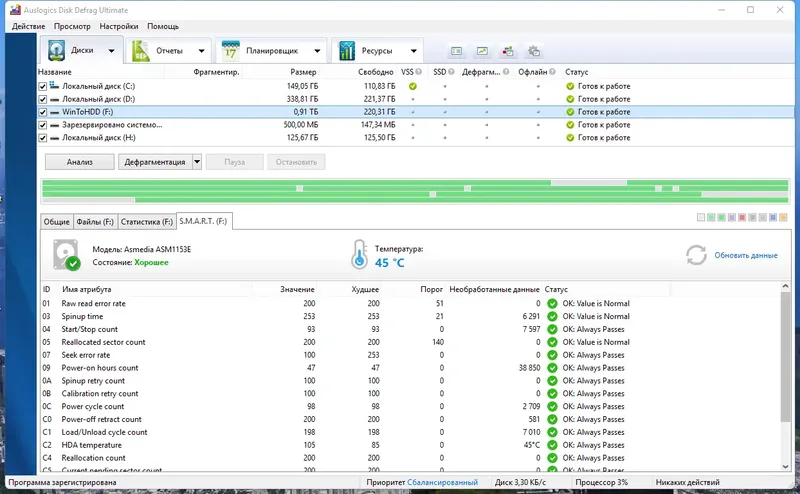Select the Load/Unload cycle count row

[411, 432]
